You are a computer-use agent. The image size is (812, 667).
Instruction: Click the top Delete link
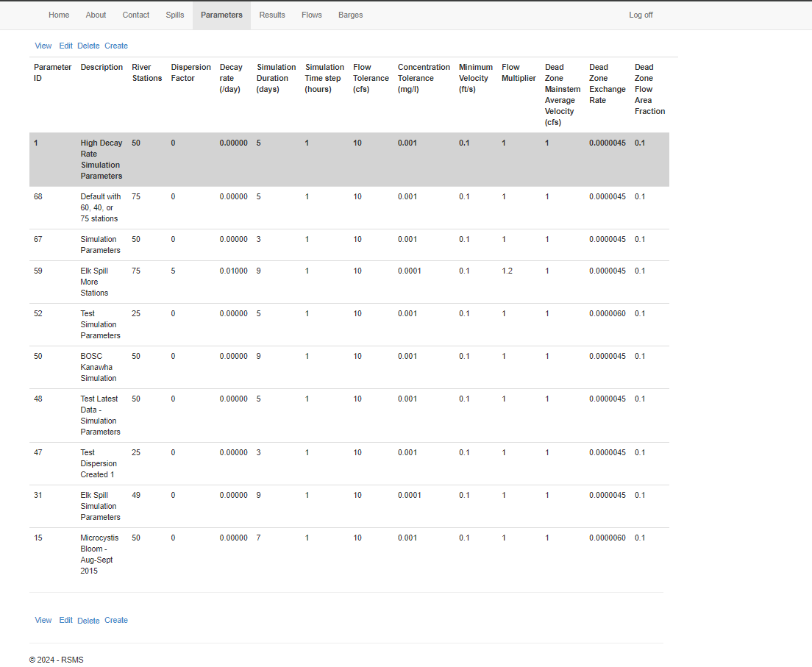[88, 46]
